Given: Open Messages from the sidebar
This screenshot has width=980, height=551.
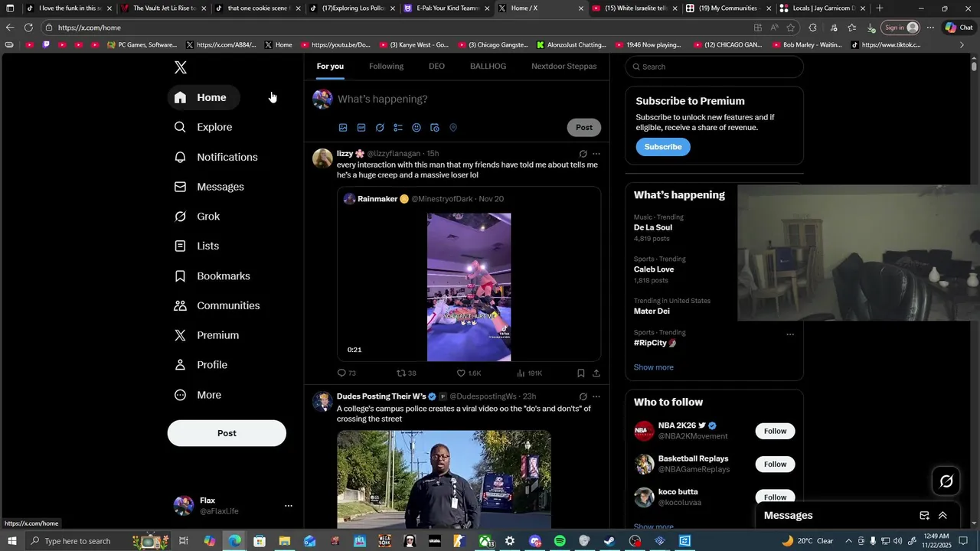Looking at the screenshot, I should point(209,187).
